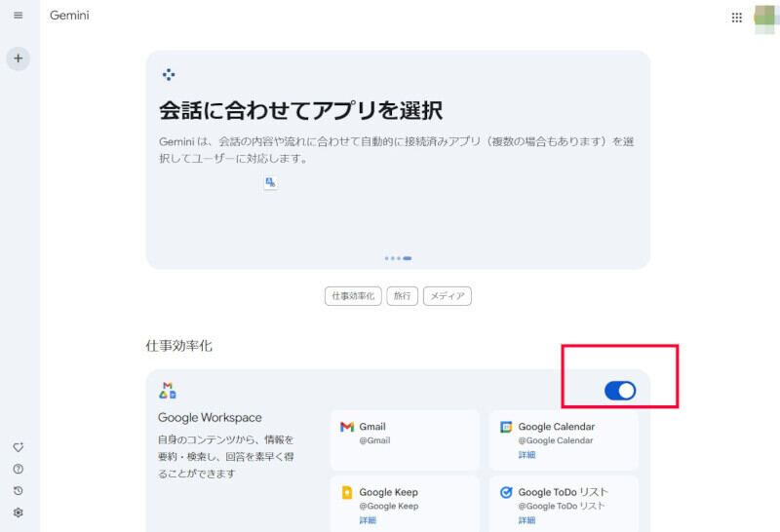The image size is (780, 532).
Task: Open the Google ToDo リスト app card
Action: (x=564, y=504)
